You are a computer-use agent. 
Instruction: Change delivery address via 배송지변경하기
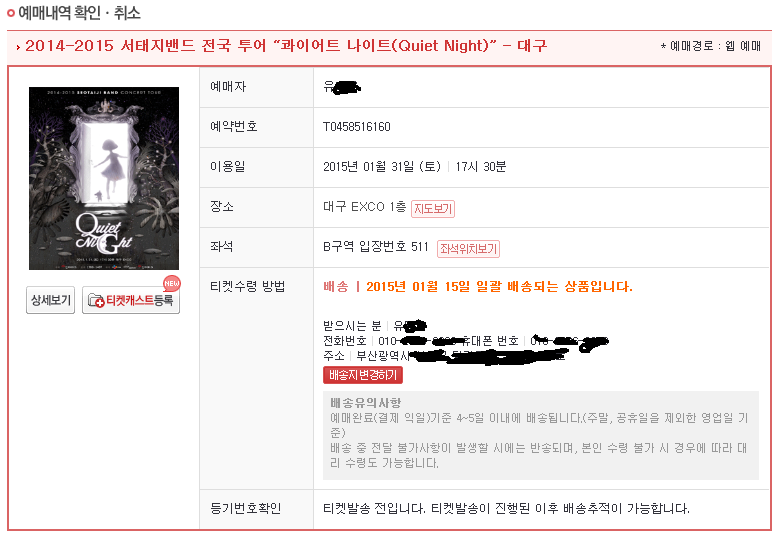pos(363,375)
